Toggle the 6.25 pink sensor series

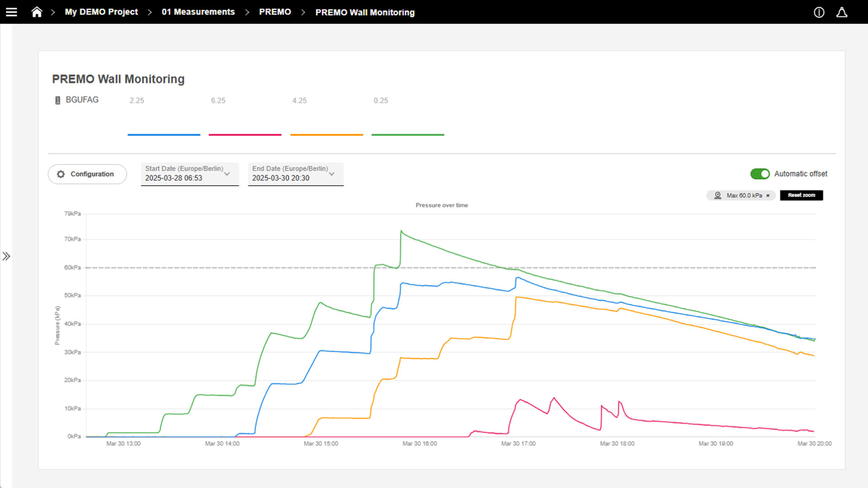[x=218, y=100]
